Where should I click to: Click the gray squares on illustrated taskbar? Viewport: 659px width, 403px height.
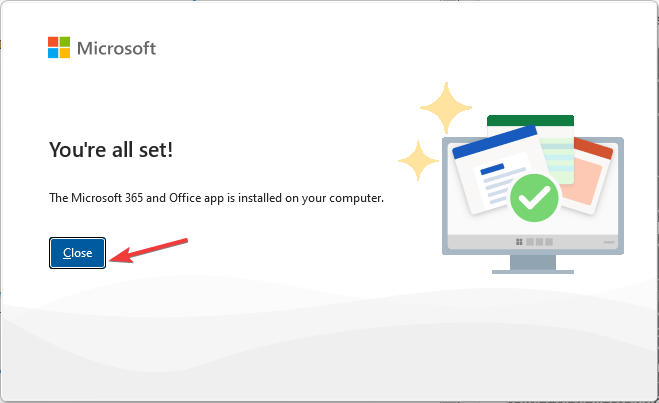tap(539, 242)
